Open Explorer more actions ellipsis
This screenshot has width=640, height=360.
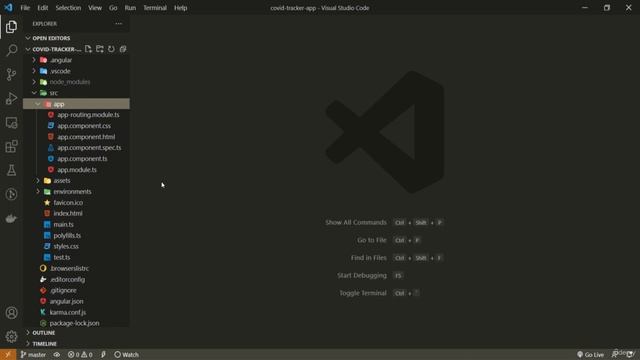pos(118,24)
